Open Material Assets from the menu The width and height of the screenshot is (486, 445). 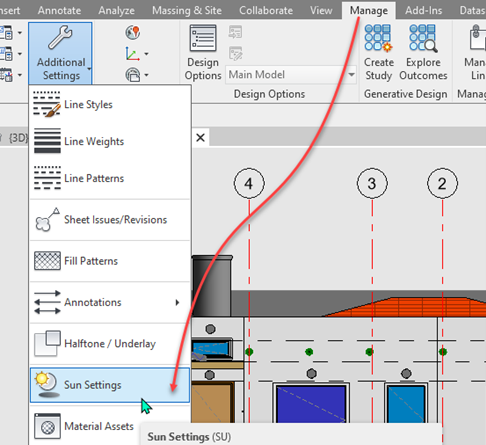[110, 426]
